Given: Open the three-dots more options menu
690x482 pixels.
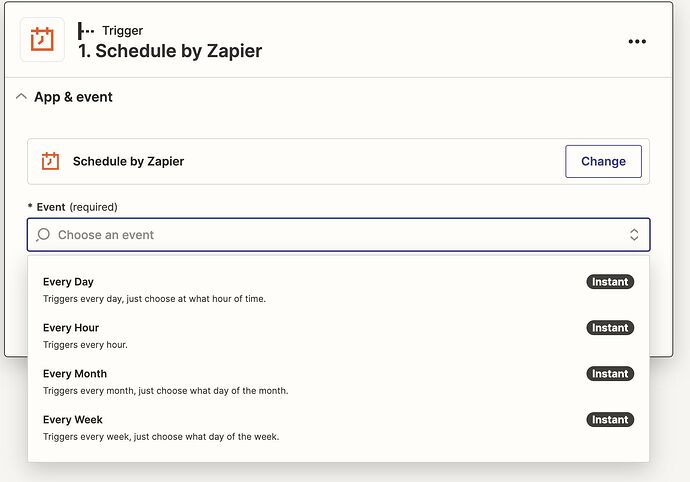Looking at the screenshot, I should pyautogui.click(x=637, y=41).
